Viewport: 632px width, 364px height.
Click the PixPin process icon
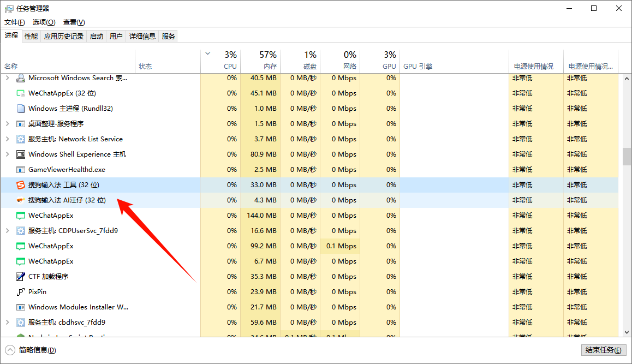(21, 292)
